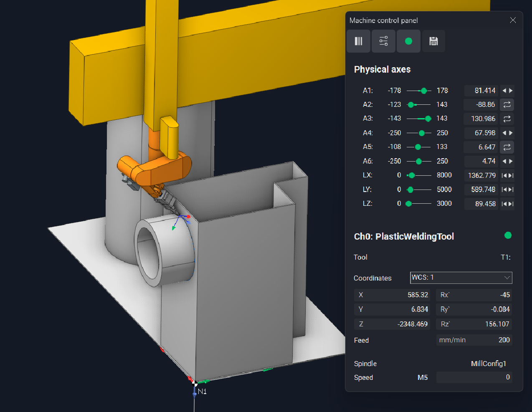Jump LX axis to maximum with end arrow
This screenshot has height=412, width=532.
(511, 176)
